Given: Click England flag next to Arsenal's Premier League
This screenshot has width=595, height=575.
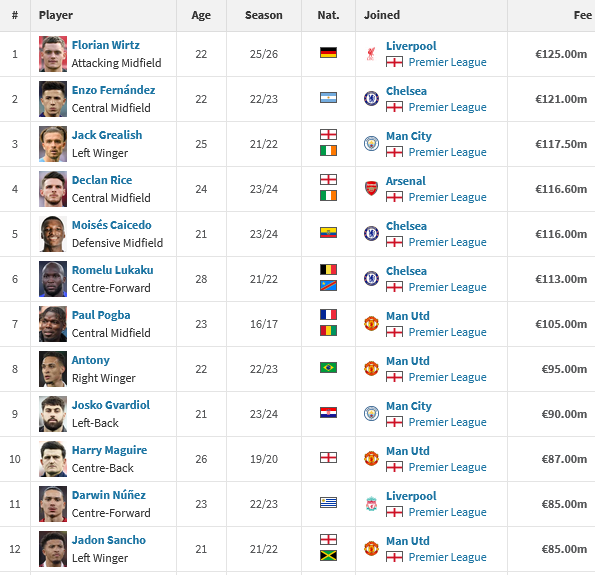Looking at the screenshot, I should pos(394,197).
